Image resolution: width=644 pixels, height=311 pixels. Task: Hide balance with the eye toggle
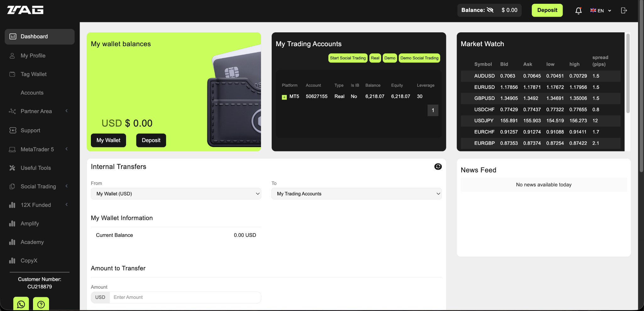tap(491, 10)
